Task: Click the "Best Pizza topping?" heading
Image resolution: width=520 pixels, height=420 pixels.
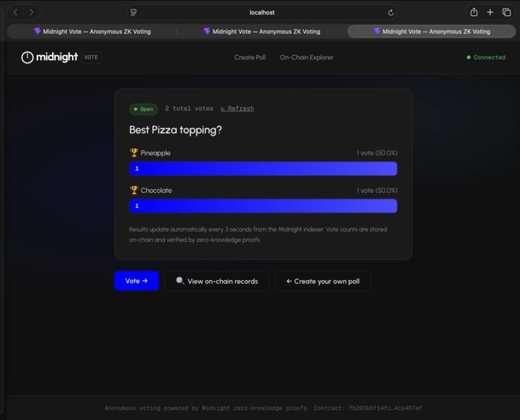Action: (175, 130)
